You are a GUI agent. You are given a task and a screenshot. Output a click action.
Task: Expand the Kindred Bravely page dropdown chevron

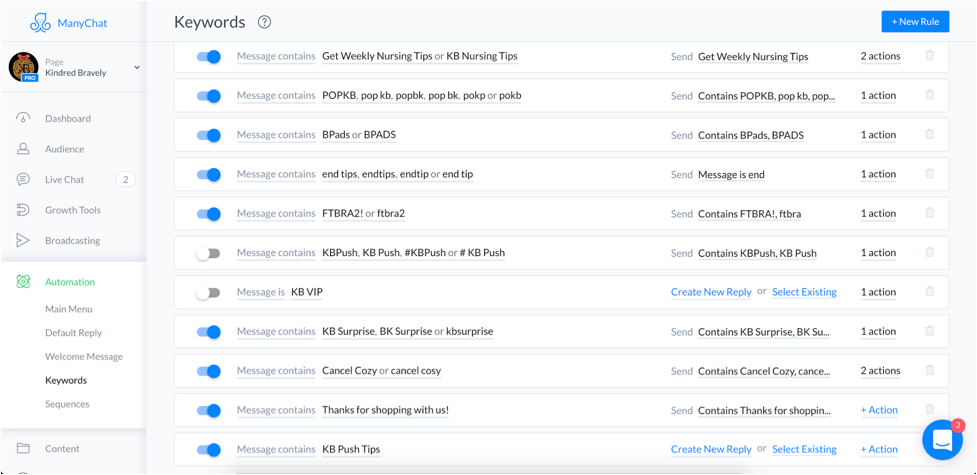click(137, 67)
